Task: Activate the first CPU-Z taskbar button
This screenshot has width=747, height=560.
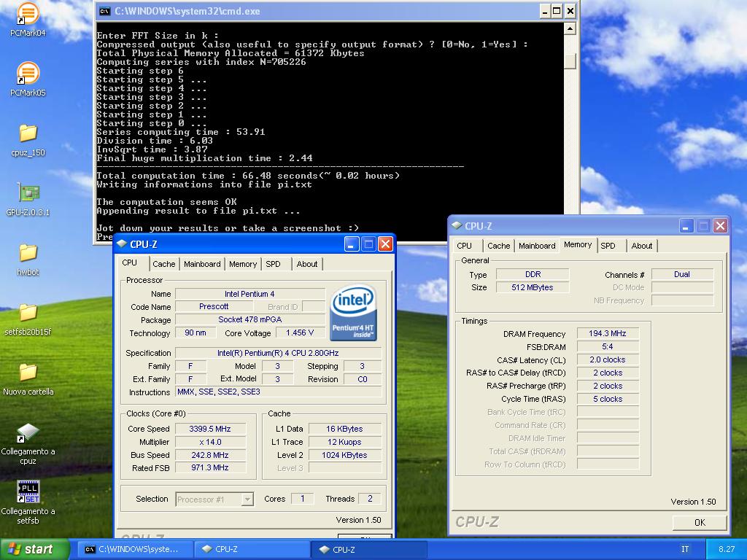Action: coord(252,549)
